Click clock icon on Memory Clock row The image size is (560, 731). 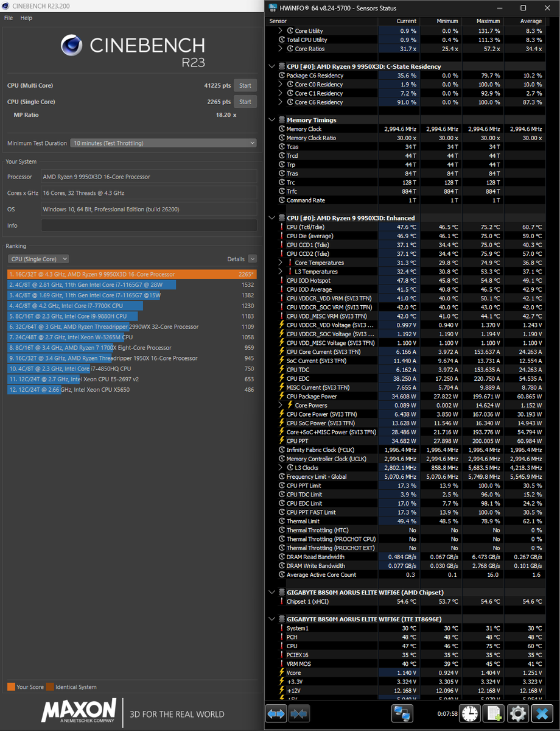[281, 129]
